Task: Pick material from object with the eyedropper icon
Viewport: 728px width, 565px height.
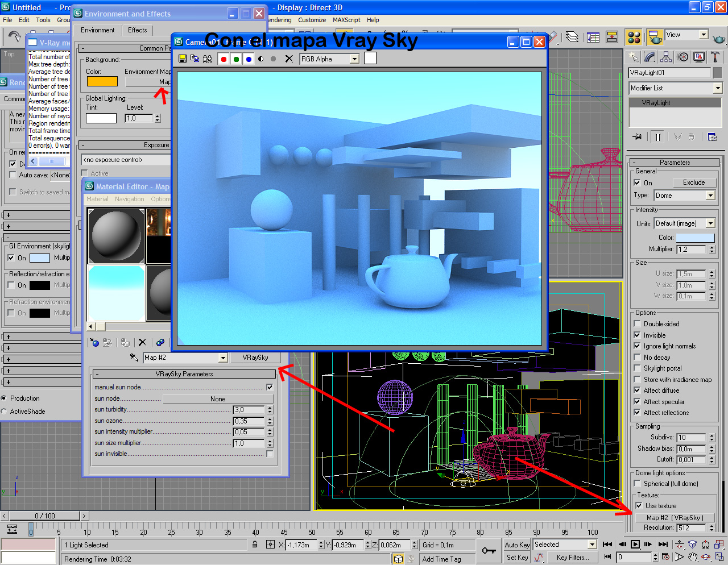Action: 134,358
